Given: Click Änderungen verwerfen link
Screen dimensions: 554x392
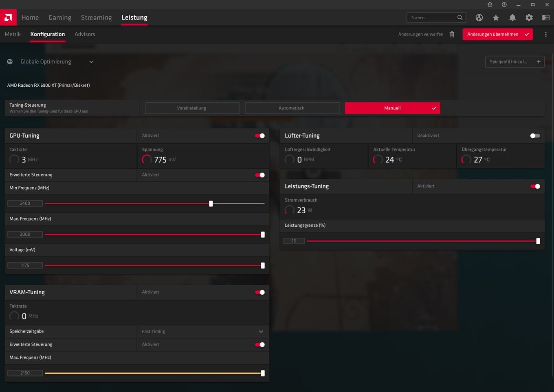Looking at the screenshot, I should 421,34.
